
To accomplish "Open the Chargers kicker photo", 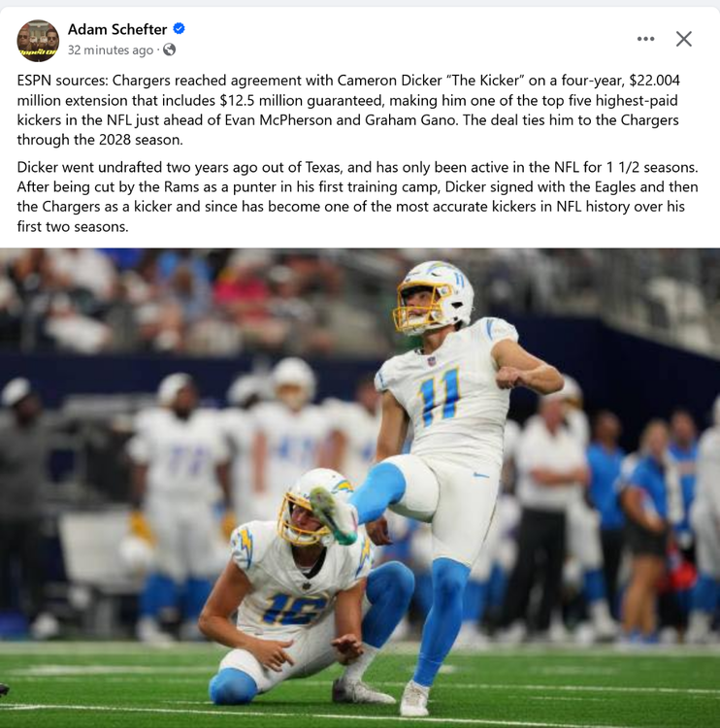I will point(360,487).
